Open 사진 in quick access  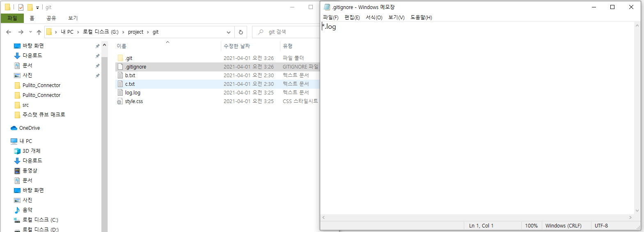pos(28,75)
